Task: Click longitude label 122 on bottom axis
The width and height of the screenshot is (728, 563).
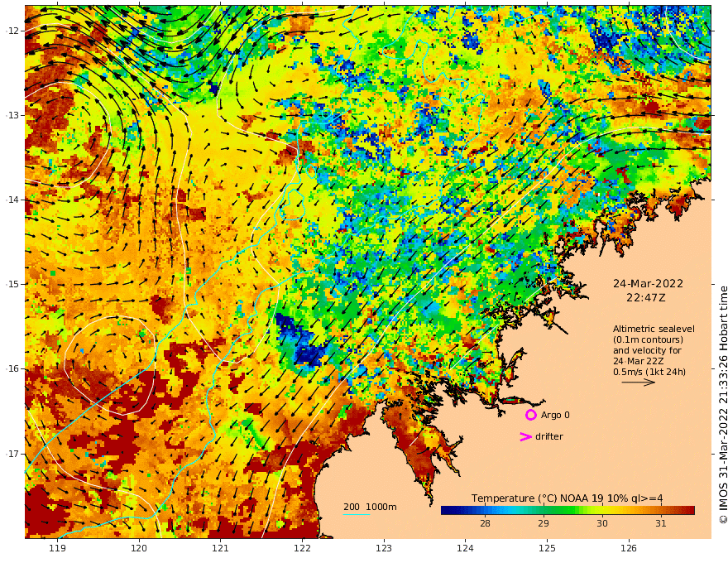Action: (x=302, y=549)
